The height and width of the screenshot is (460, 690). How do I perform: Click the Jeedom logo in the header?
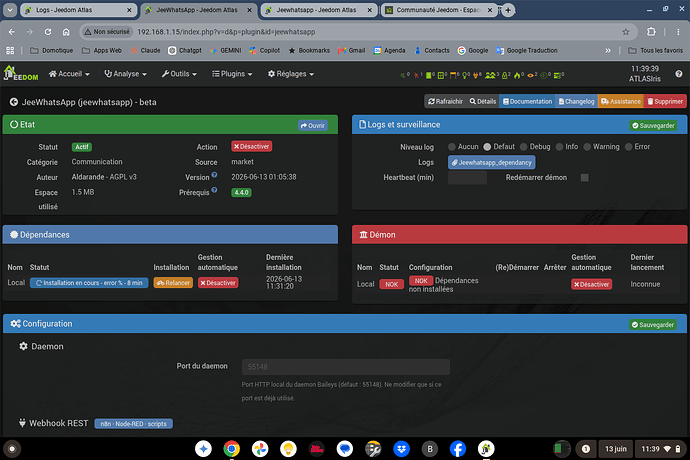(21, 74)
